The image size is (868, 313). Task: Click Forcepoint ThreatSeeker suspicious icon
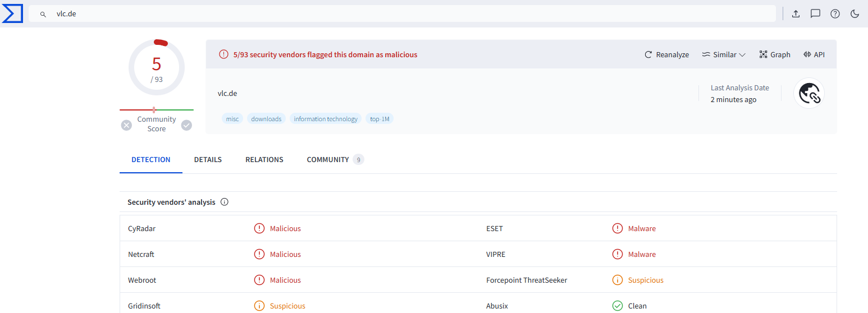pos(618,280)
